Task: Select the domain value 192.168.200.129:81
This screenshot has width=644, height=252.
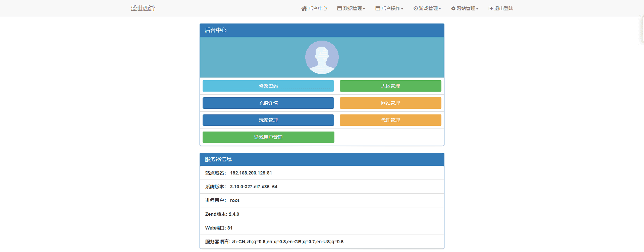Action: click(x=251, y=173)
